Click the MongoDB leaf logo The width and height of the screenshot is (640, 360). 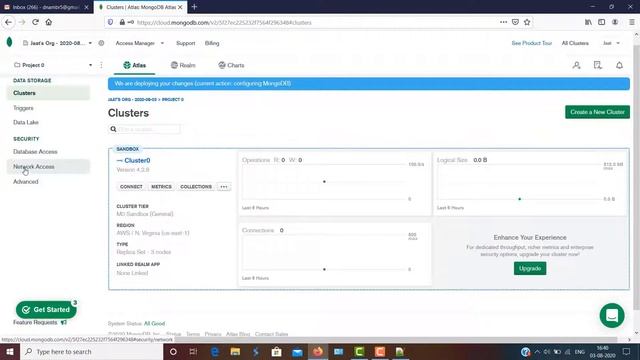pos(9,42)
